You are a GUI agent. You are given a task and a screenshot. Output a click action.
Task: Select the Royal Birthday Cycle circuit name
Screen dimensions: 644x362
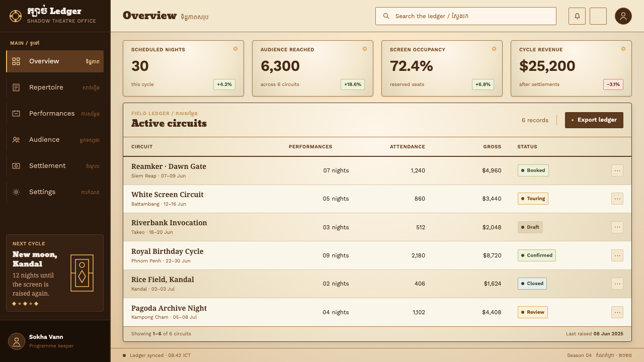pyautogui.click(x=168, y=251)
